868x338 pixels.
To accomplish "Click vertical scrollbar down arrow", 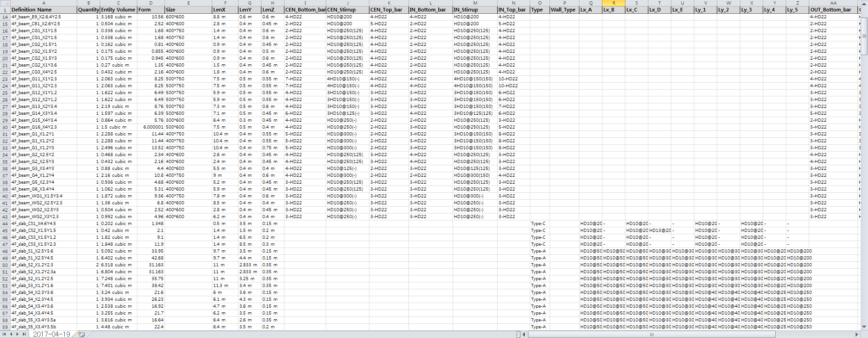I will tap(864, 327).
